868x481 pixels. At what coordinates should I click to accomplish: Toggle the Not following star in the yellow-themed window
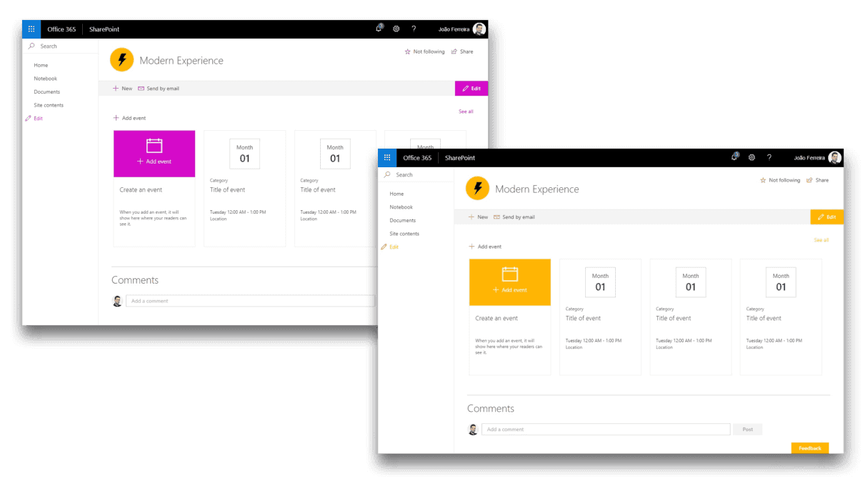pyautogui.click(x=763, y=180)
